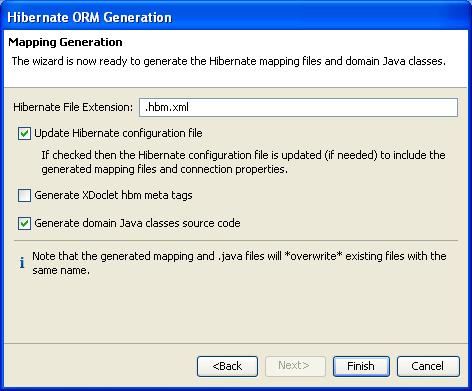This screenshot has width=472, height=391.
Task: Click the separator line above the overwrite note
Action: (x=236, y=240)
